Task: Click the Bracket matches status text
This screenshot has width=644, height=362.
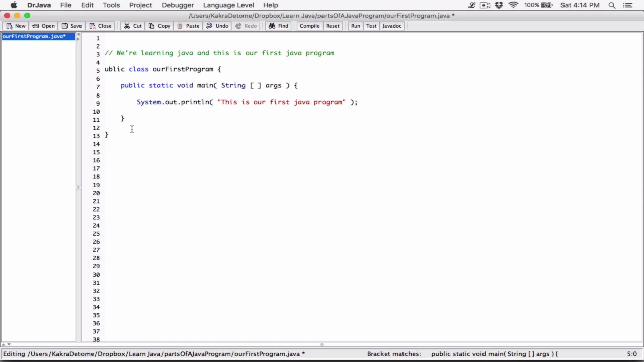Action: coord(462,354)
